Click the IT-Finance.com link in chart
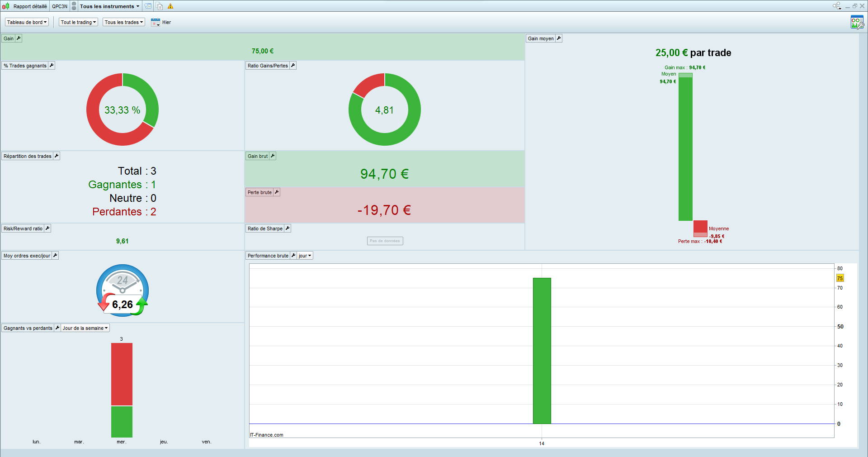This screenshot has width=868, height=457. (x=267, y=435)
